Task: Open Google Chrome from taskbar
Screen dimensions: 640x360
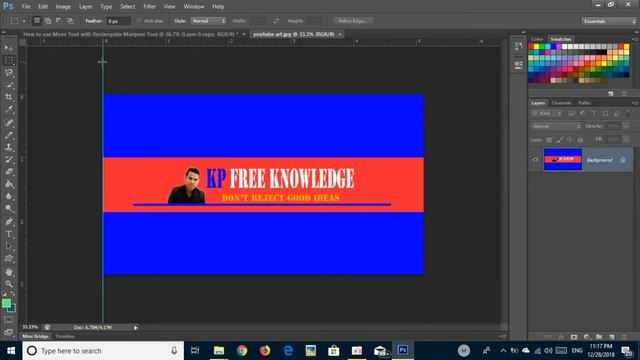Action: point(242,351)
